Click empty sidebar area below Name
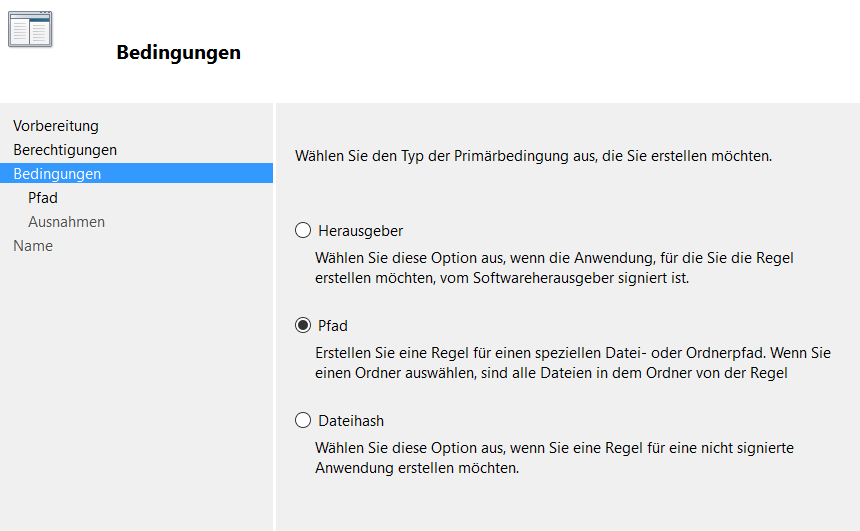This screenshot has width=860, height=531. pyautogui.click(x=136, y=400)
